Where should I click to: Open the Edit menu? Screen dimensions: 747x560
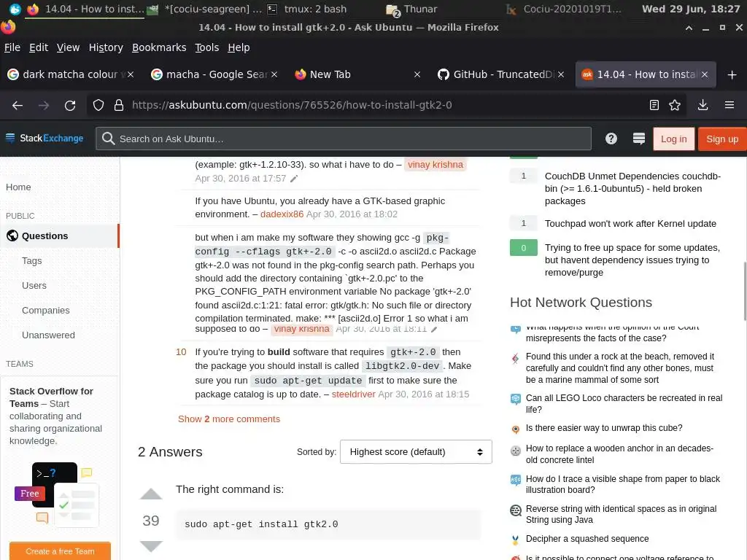[39, 47]
